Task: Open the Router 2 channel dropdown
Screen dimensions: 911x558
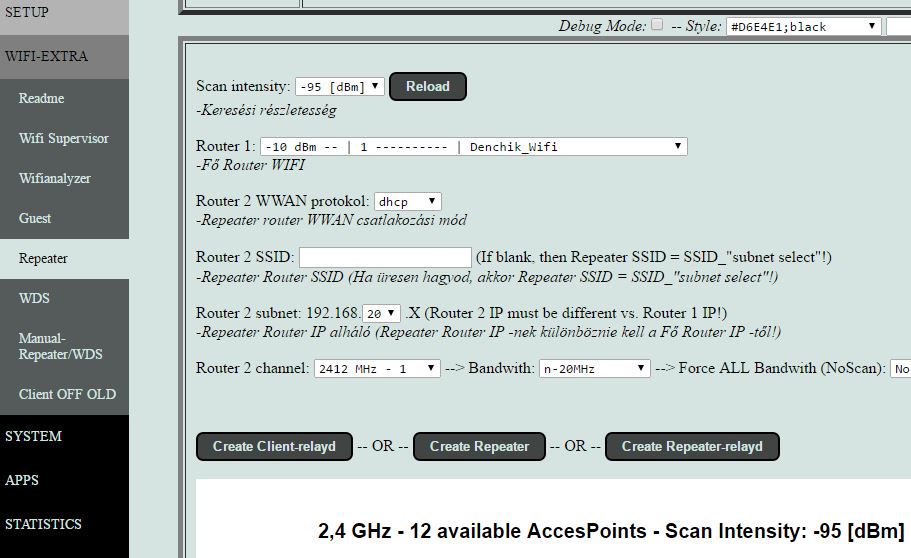Action: (x=377, y=369)
